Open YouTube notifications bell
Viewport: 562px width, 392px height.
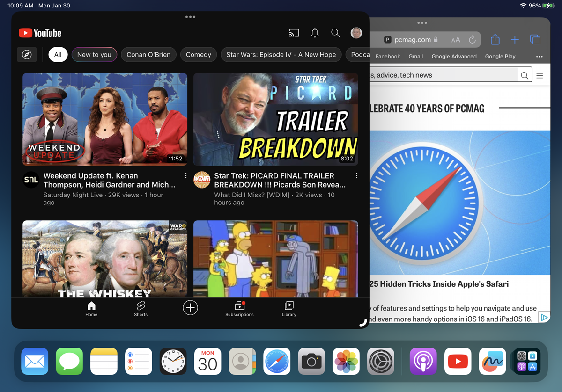coord(315,33)
